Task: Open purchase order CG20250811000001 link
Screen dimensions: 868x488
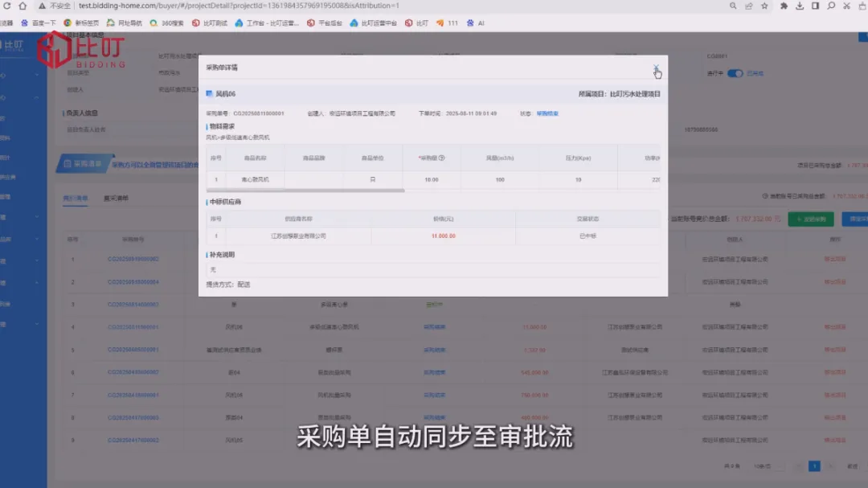Action: point(133,327)
